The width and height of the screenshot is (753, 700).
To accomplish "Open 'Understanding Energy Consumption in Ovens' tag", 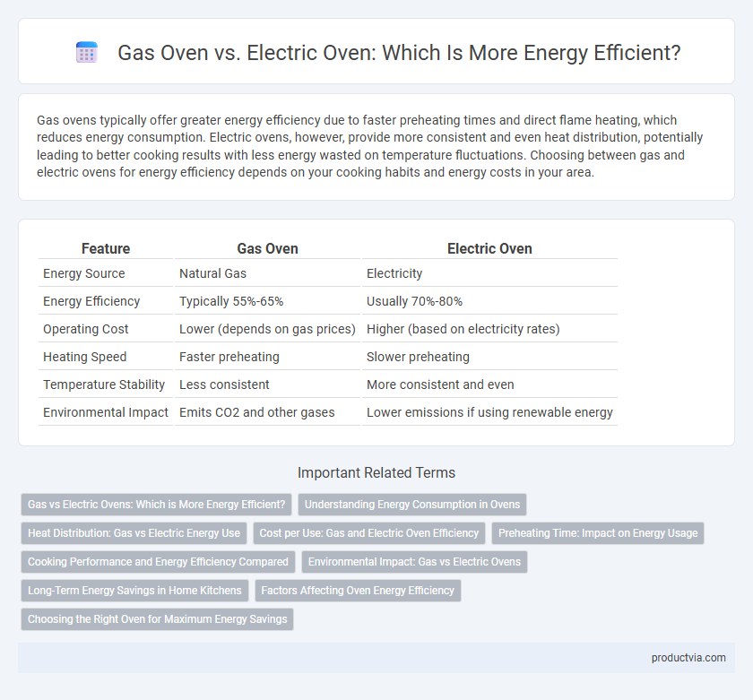I will click(x=412, y=505).
